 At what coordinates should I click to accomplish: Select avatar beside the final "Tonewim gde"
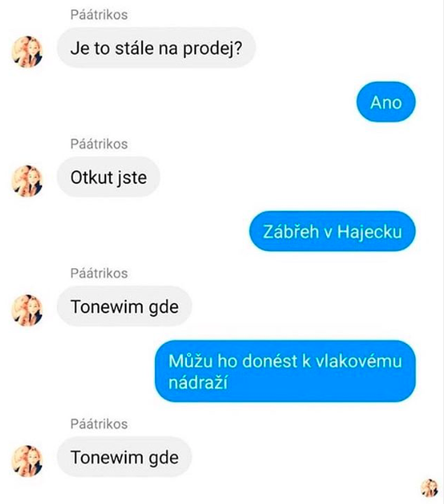pos(27,461)
